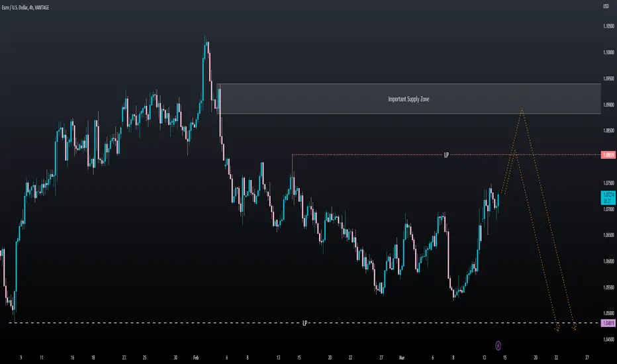This screenshot has height=364, width=617.
Task: Click the 1.10000 price axis label
Action: tap(608, 52)
